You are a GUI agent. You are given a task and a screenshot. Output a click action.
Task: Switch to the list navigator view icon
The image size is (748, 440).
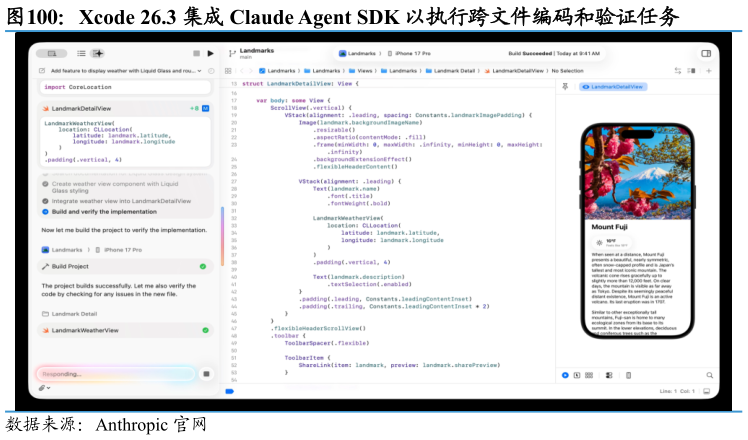point(82,53)
